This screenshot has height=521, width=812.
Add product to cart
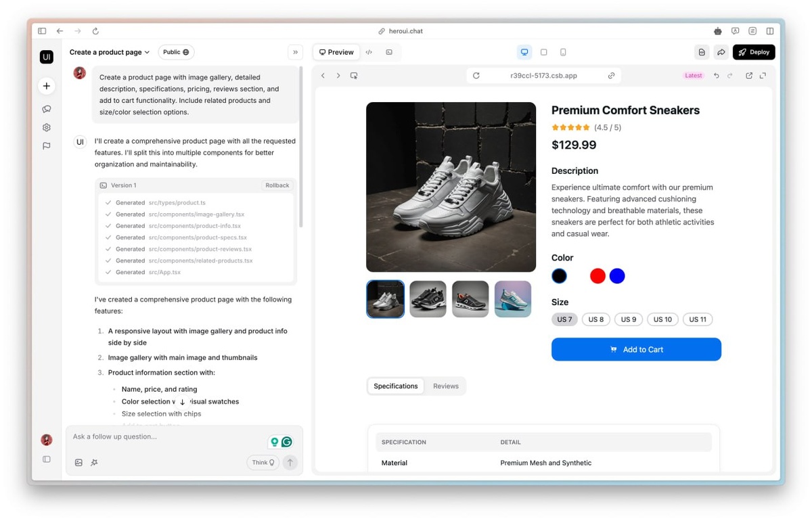[636, 350]
